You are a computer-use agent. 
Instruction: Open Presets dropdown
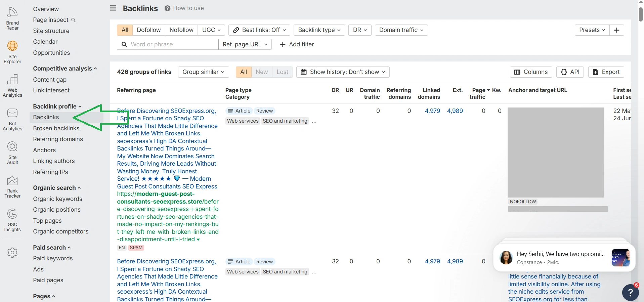pos(592,30)
